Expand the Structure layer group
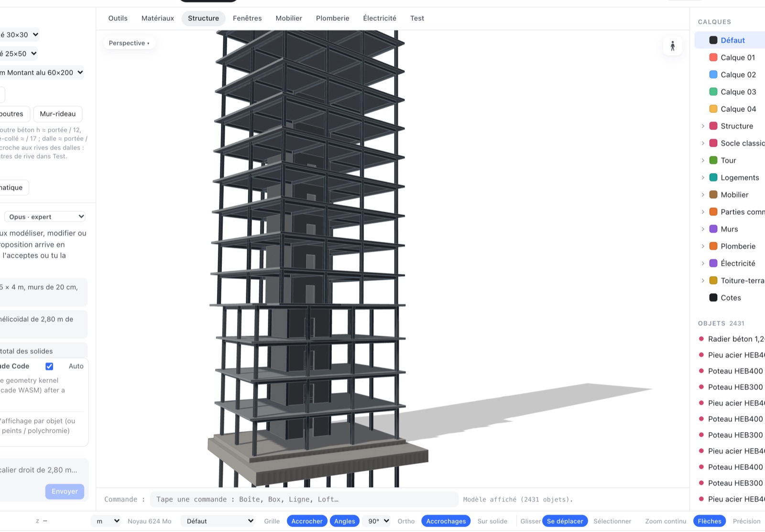 coord(702,126)
